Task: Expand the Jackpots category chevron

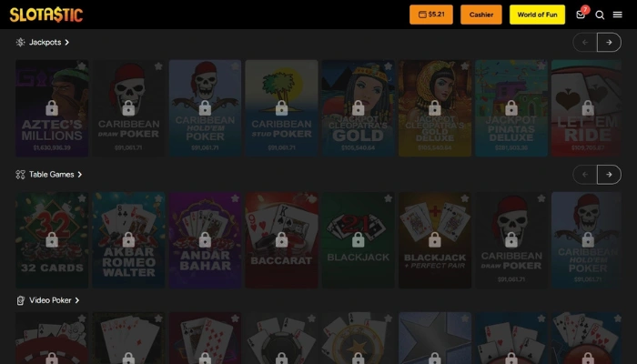Action: tap(67, 42)
